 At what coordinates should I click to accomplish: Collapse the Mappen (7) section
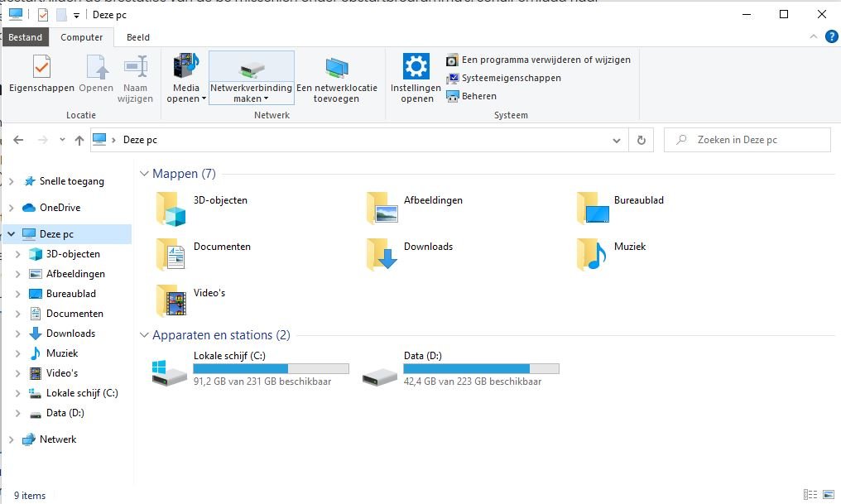(145, 173)
